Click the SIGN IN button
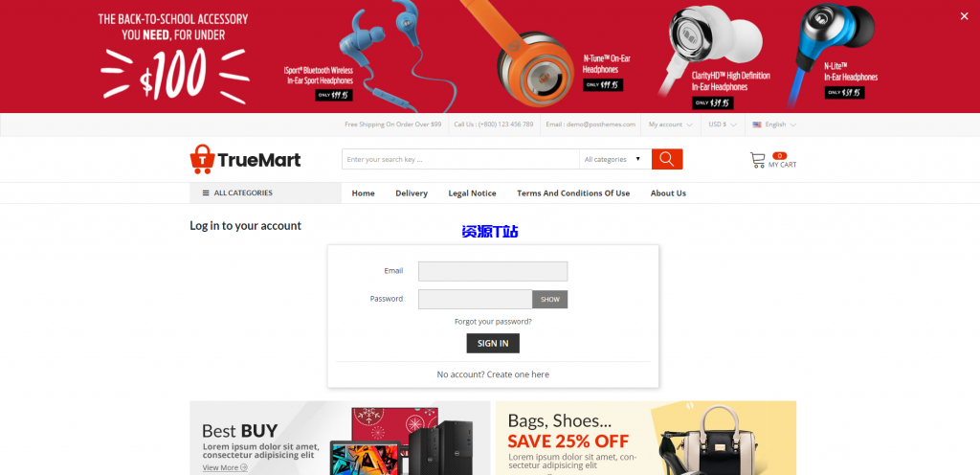980x475 pixels. tap(493, 343)
